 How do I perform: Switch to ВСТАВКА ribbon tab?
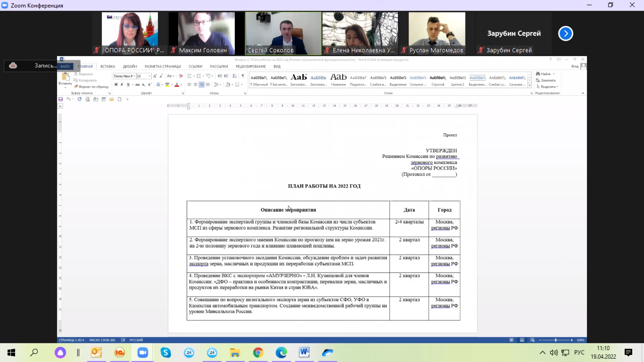[108, 66]
